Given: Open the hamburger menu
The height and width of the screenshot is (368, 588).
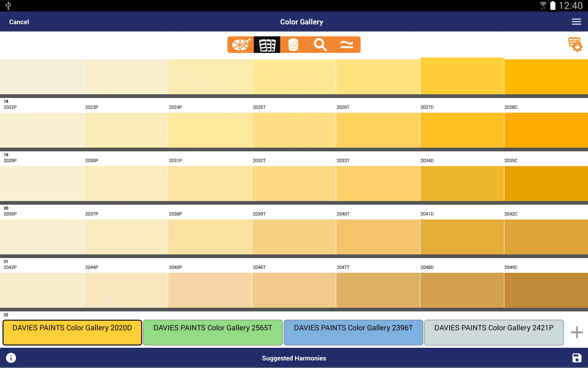Looking at the screenshot, I should pos(576,22).
